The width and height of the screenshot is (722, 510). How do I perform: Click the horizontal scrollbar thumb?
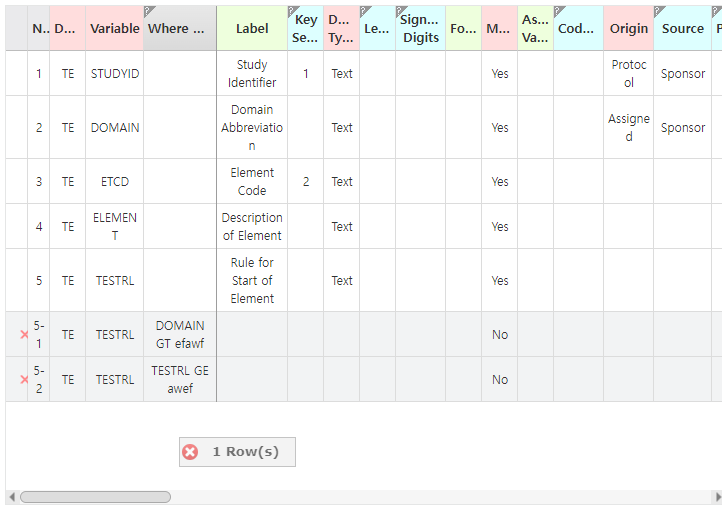click(95, 497)
